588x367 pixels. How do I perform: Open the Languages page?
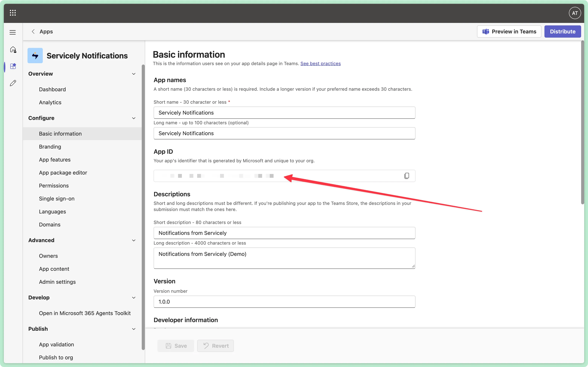53,212
